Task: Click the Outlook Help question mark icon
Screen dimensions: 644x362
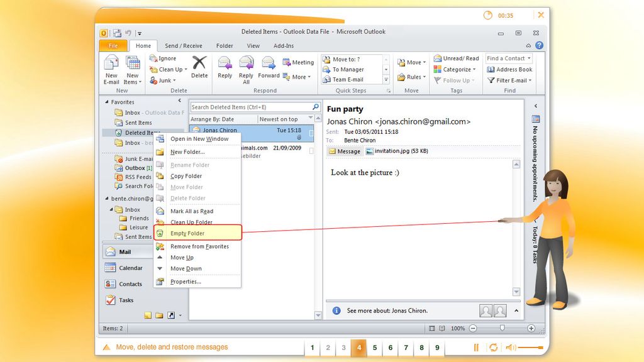Action: tap(539, 45)
